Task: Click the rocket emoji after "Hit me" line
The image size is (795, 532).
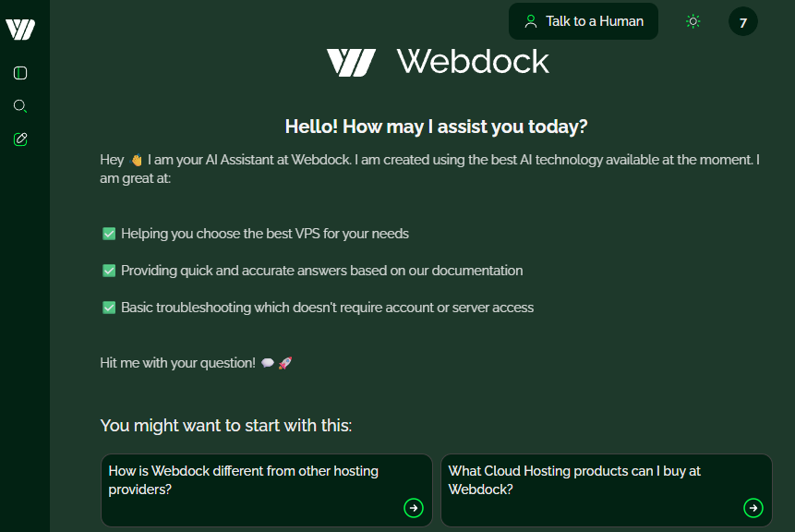Action: (285, 363)
